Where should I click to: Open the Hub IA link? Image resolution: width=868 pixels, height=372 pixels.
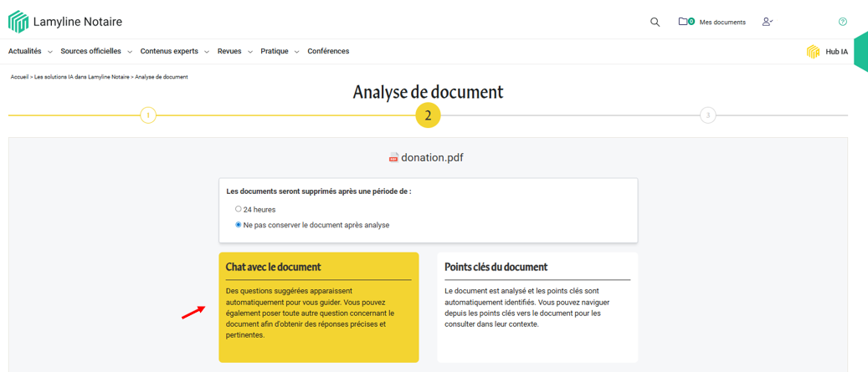click(836, 52)
